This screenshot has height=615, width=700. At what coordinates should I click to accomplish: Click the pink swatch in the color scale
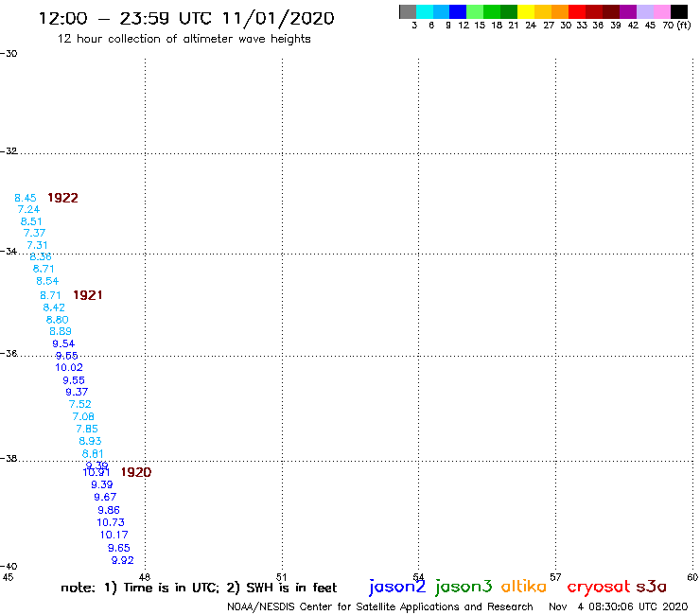pyautogui.click(x=661, y=11)
